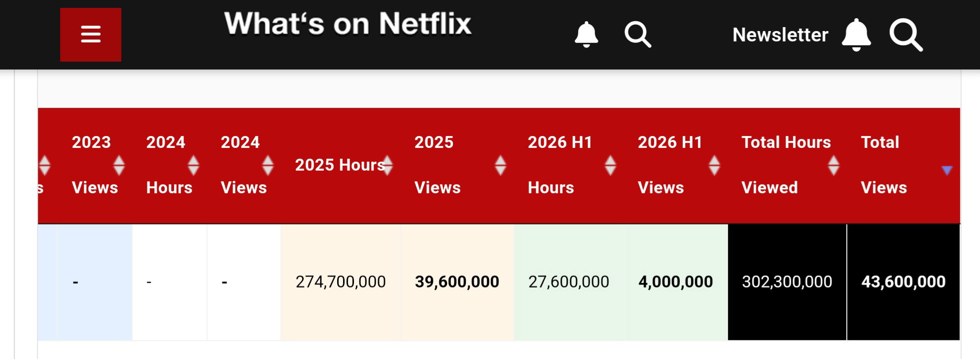Select the 27,600,000 hours cell
The image size is (980, 359).
coord(569,282)
